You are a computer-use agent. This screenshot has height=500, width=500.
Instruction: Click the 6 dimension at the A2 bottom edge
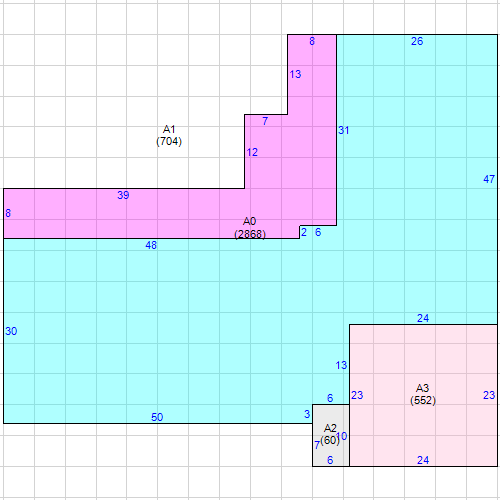click(330, 460)
